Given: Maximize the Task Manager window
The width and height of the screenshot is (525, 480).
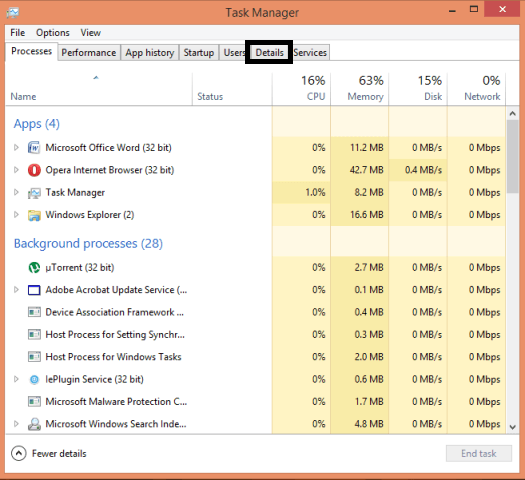Looking at the screenshot, I should (x=474, y=9).
